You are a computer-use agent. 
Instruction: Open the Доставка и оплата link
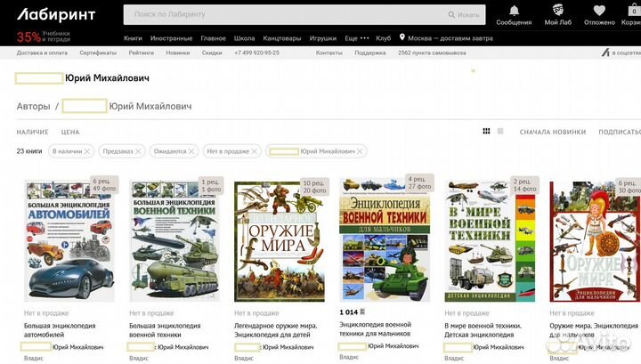click(42, 53)
